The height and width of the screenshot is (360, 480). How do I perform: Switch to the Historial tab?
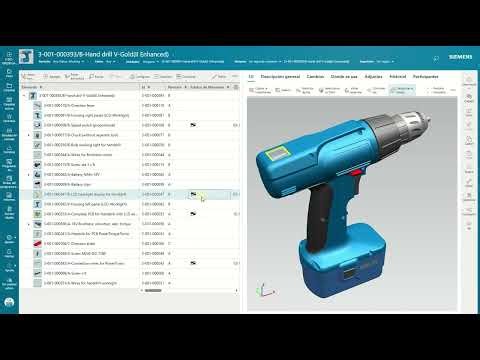point(398,77)
